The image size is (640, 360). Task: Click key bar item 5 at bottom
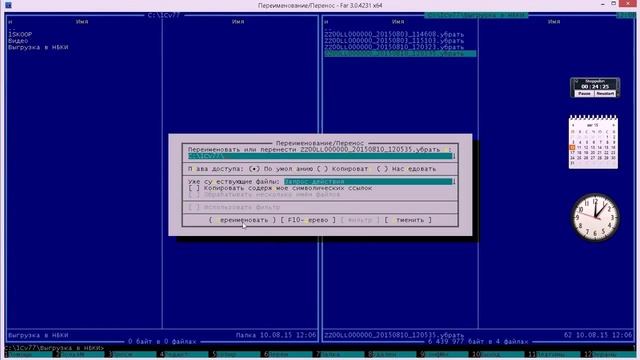pyautogui.click(x=236, y=354)
